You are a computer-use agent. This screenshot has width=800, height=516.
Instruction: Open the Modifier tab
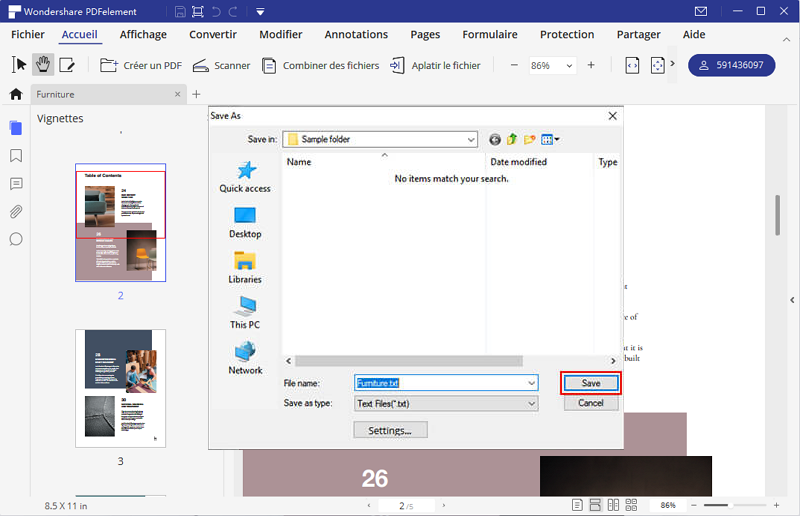click(281, 34)
